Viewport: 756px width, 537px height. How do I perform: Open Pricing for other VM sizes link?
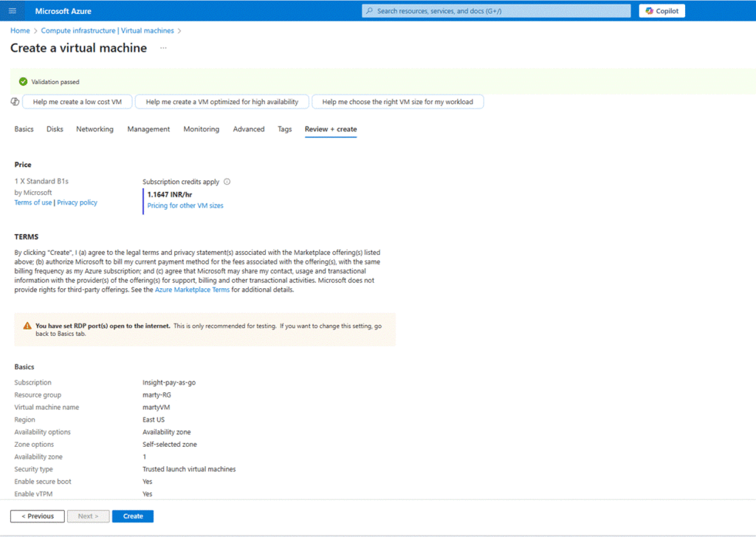click(x=185, y=206)
